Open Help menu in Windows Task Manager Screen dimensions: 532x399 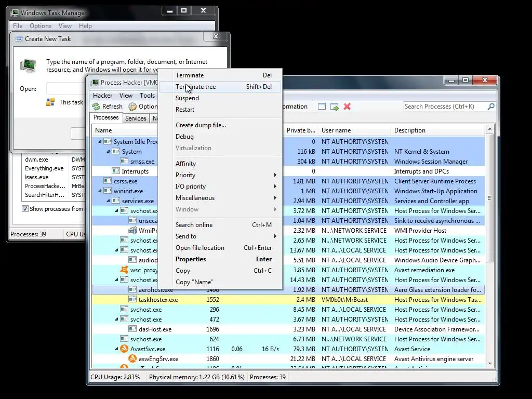(85, 26)
